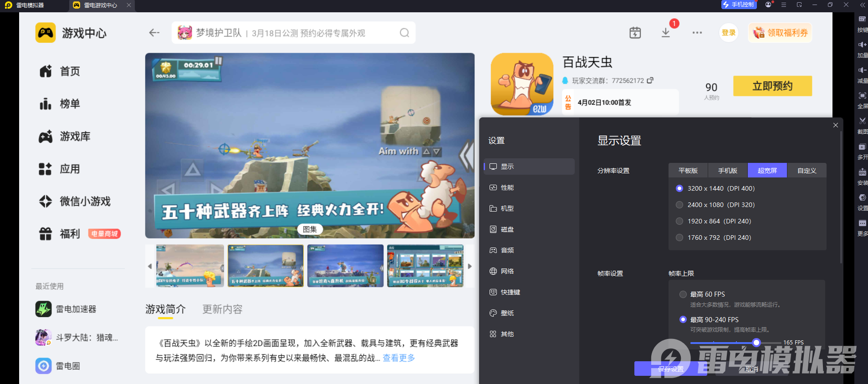Open the 榜单 rankings page
The height and width of the screenshot is (384, 868).
[60, 104]
